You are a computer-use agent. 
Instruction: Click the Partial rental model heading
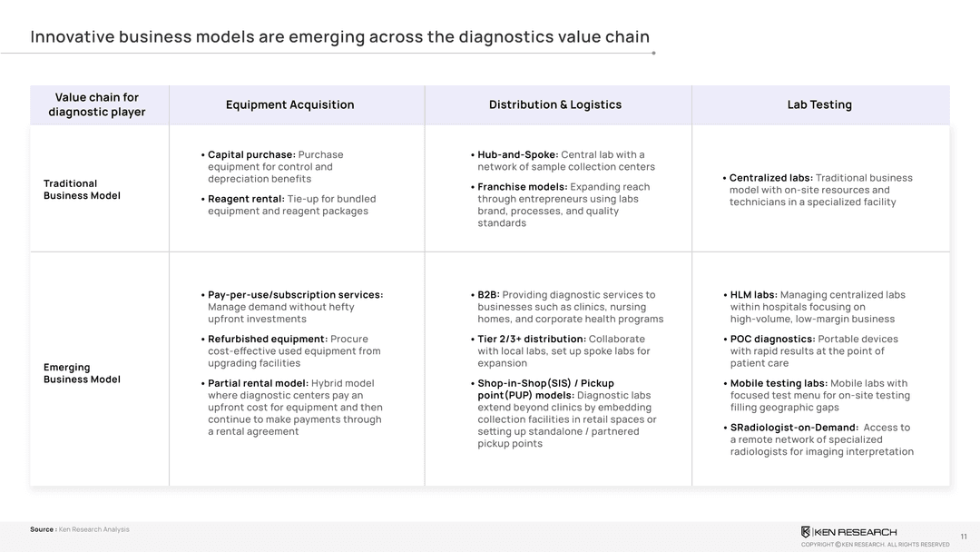258,383
